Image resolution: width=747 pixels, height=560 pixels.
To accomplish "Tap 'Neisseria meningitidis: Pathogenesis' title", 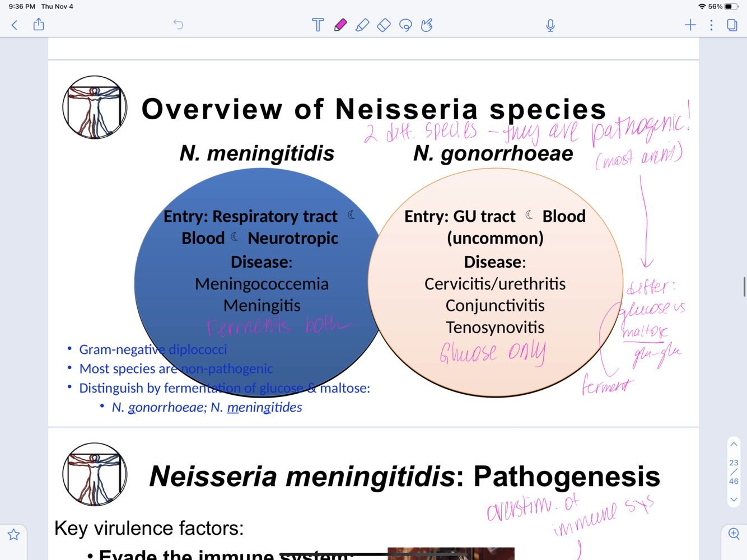I will point(404,477).
